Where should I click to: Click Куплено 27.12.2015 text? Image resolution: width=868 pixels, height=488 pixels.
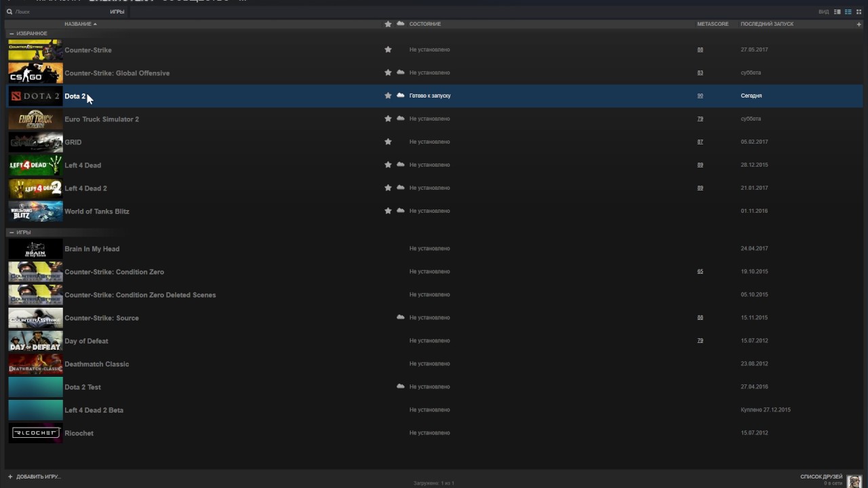click(766, 410)
